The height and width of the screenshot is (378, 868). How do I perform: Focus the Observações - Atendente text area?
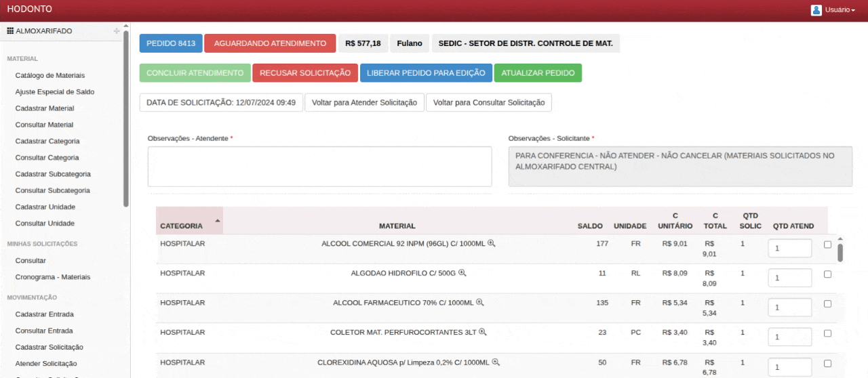tap(319, 167)
